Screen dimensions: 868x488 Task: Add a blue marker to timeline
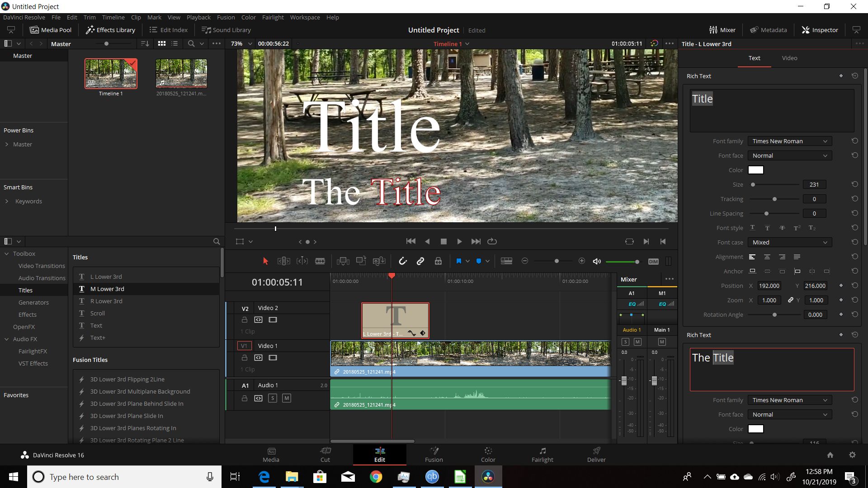click(x=479, y=261)
